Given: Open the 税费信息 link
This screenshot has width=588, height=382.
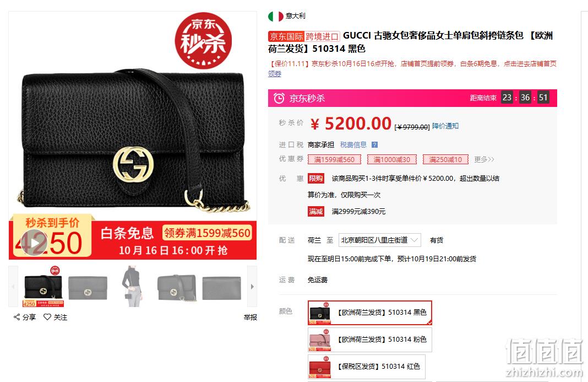Looking at the screenshot, I should 353,144.
